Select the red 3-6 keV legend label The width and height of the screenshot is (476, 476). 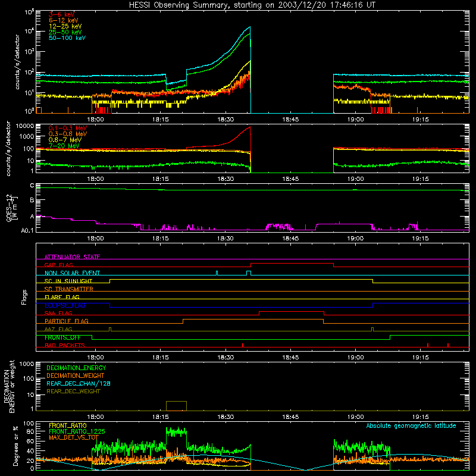tap(62, 14)
